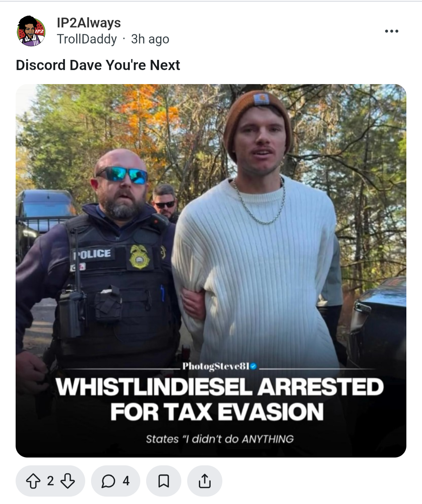Save the post with the bookmark icon
422x504 pixels.
164,481
